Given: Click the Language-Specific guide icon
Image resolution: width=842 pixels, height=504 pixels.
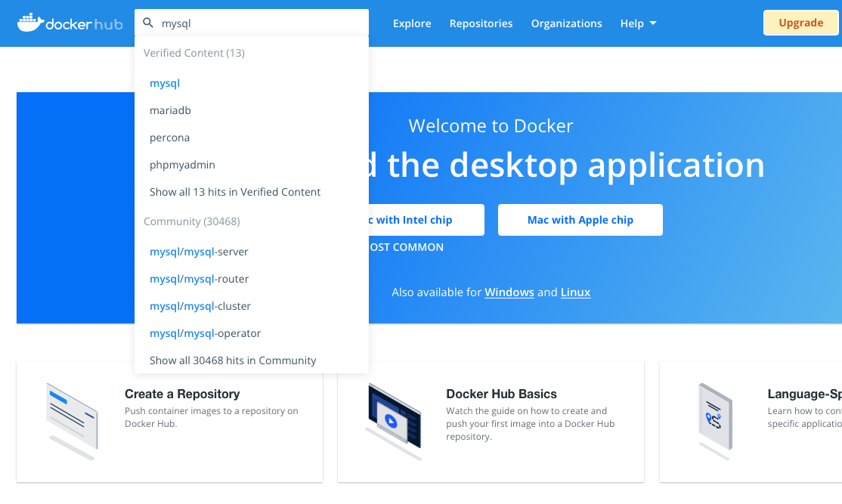Looking at the screenshot, I should pyautogui.click(x=715, y=421).
